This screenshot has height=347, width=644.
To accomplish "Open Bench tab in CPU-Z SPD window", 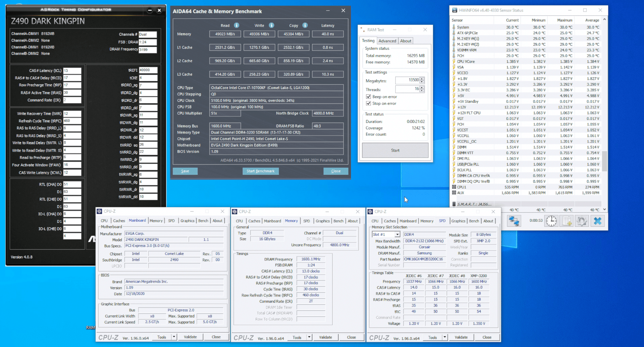I will click(474, 221).
